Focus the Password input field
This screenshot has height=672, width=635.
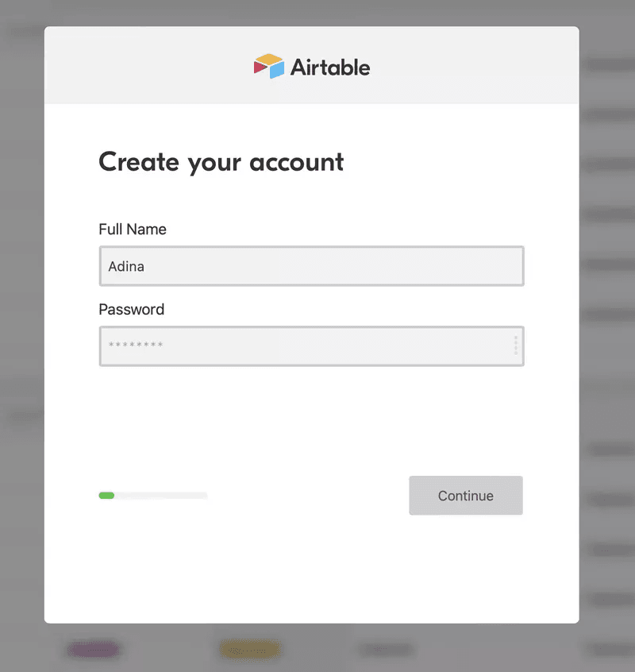(x=302, y=346)
